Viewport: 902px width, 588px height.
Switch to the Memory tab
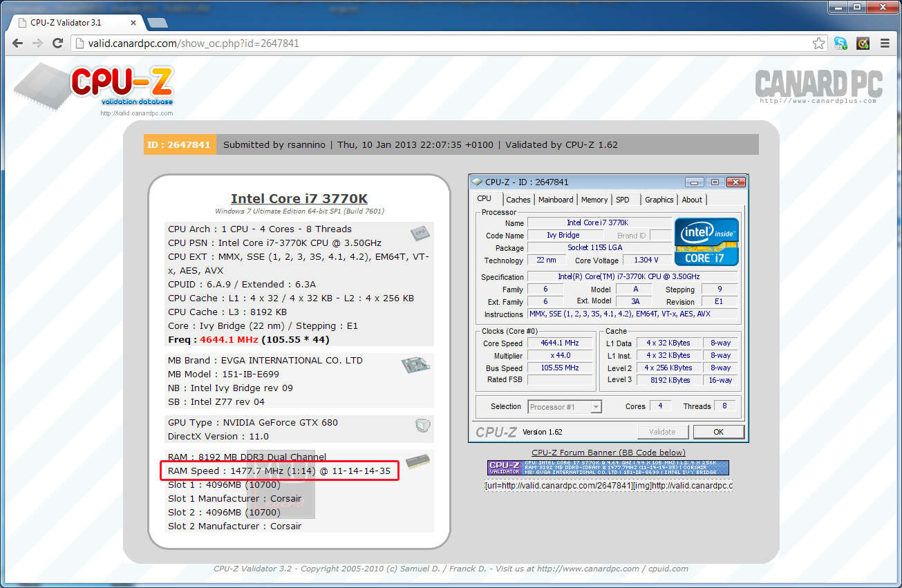[x=594, y=200]
